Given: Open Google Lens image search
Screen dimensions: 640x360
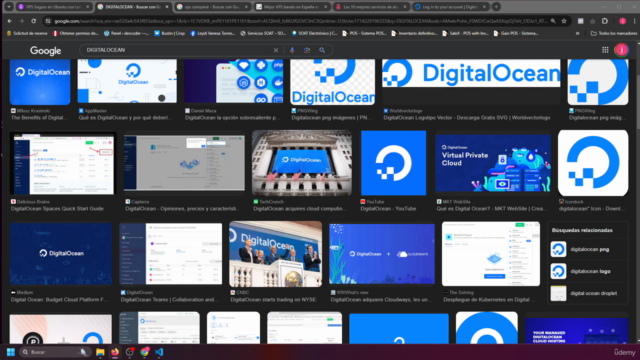Looking at the screenshot, I should 307,50.
